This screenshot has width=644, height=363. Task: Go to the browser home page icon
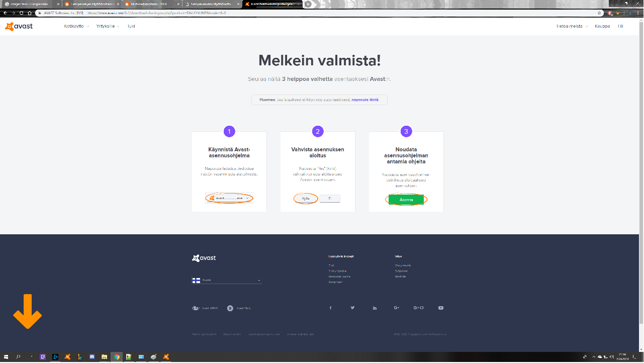(x=29, y=13)
